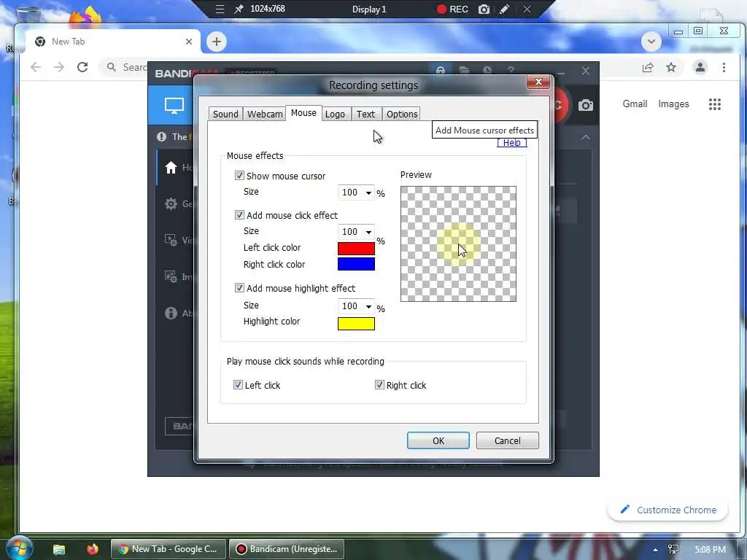Open Bandicam General settings gear icon
747x560 pixels.
171,204
